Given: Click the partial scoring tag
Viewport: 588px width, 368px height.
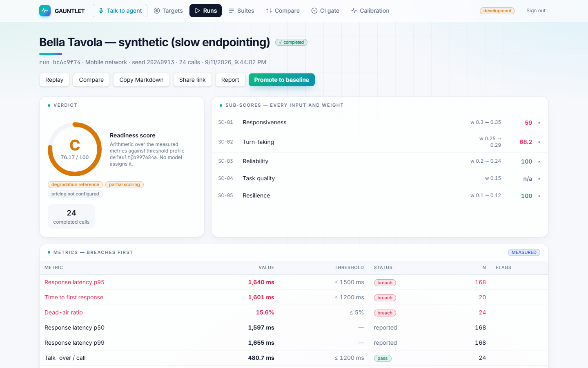Looking at the screenshot, I should coord(125,184).
